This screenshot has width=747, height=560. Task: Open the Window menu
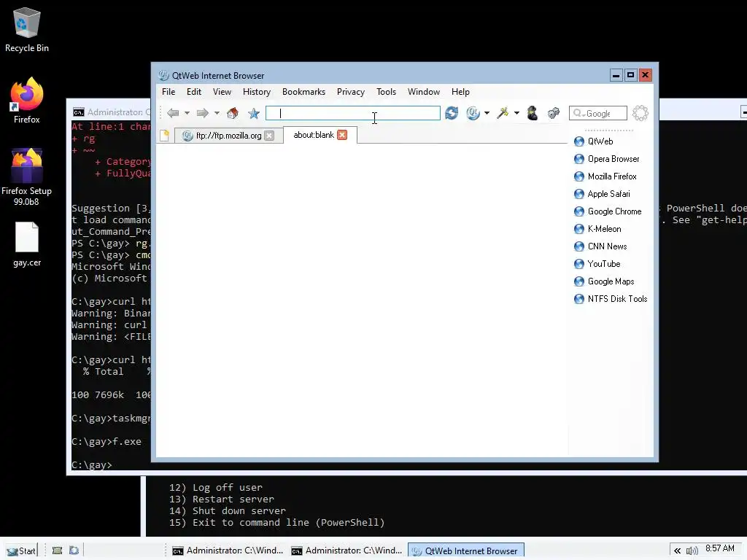pyautogui.click(x=424, y=92)
